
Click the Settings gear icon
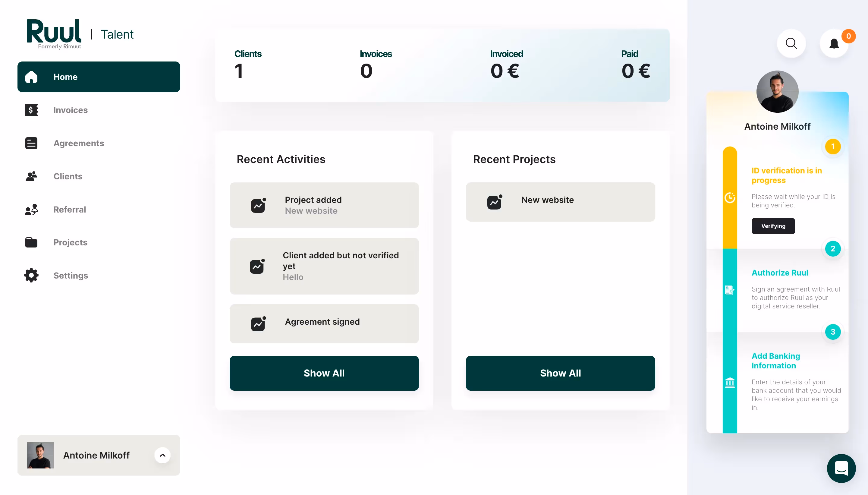31,275
